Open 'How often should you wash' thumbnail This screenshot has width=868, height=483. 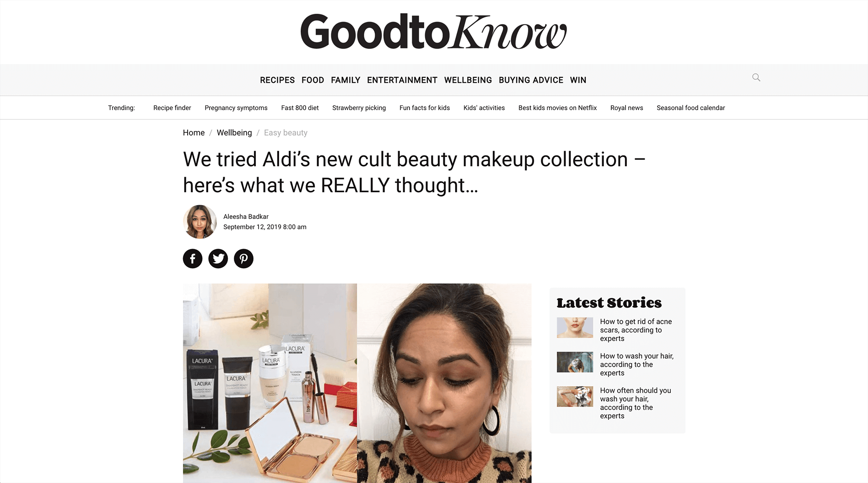coord(575,396)
